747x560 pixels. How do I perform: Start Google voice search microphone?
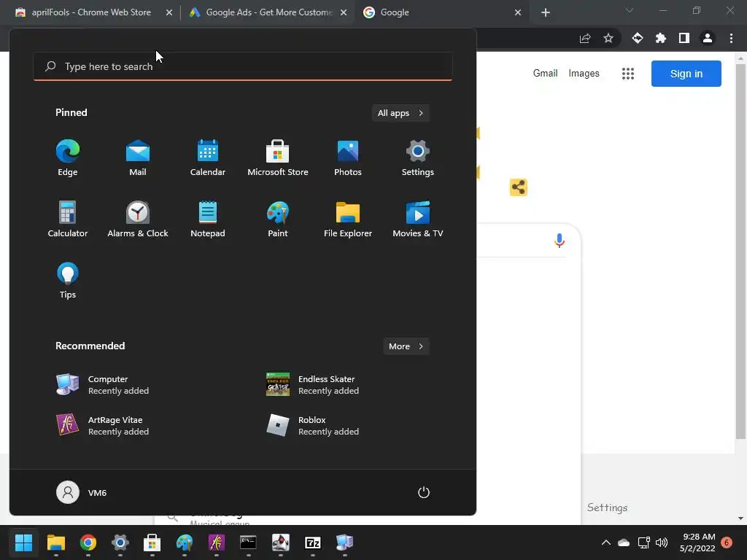tap(560, 241)
